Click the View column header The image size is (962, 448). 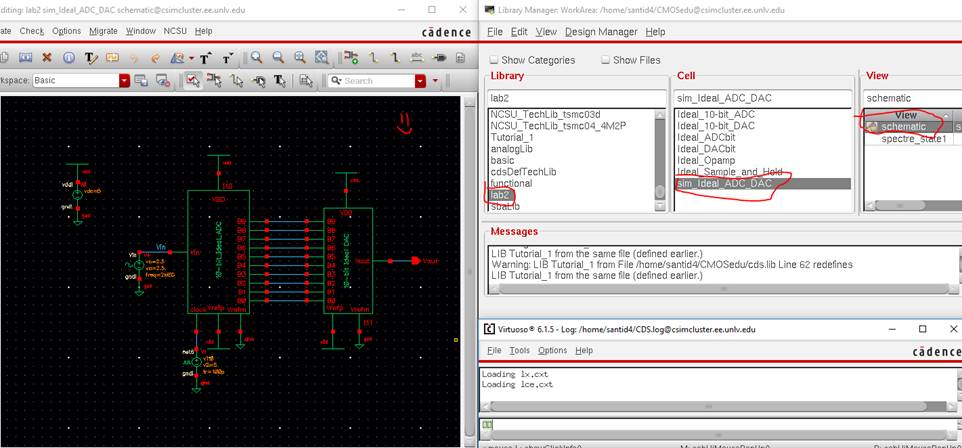click(x=904, y=116)
